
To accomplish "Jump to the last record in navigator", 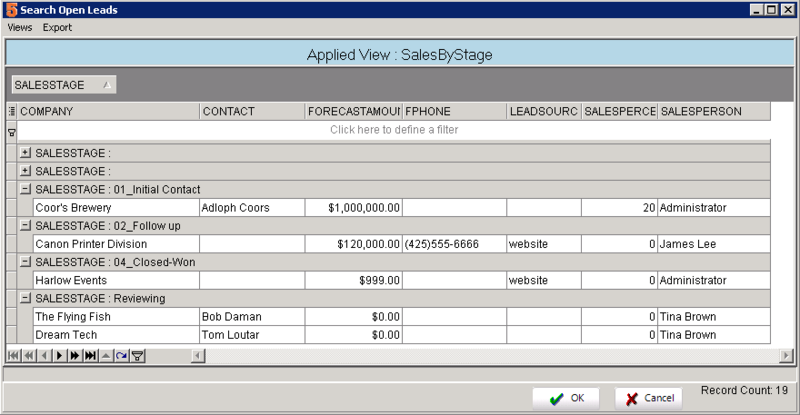I will point(90,355).
